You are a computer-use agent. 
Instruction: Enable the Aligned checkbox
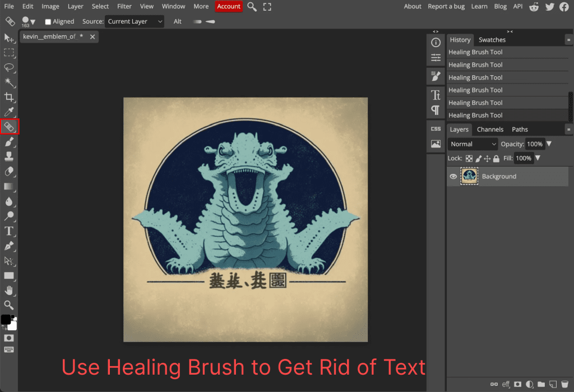tap(48, 22)
